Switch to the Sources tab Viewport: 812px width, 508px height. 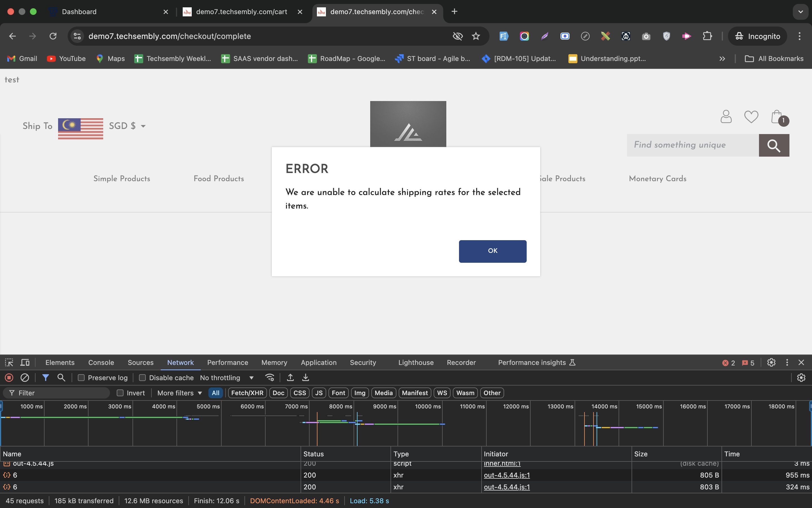coord(141,363)
